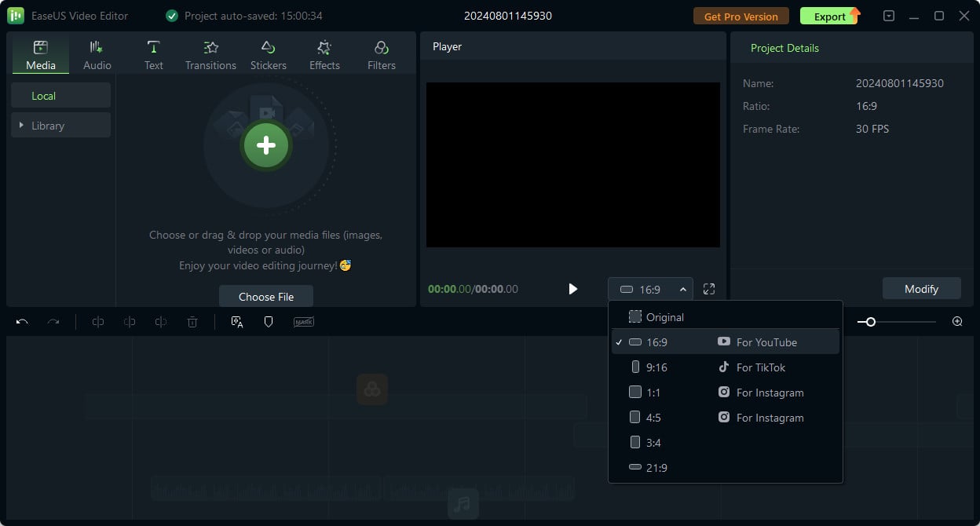The height and width of the screenshot is (526, 980).
Task: Switch to the Effects tab
Action: pyautogui.click(x=324, y=55)
